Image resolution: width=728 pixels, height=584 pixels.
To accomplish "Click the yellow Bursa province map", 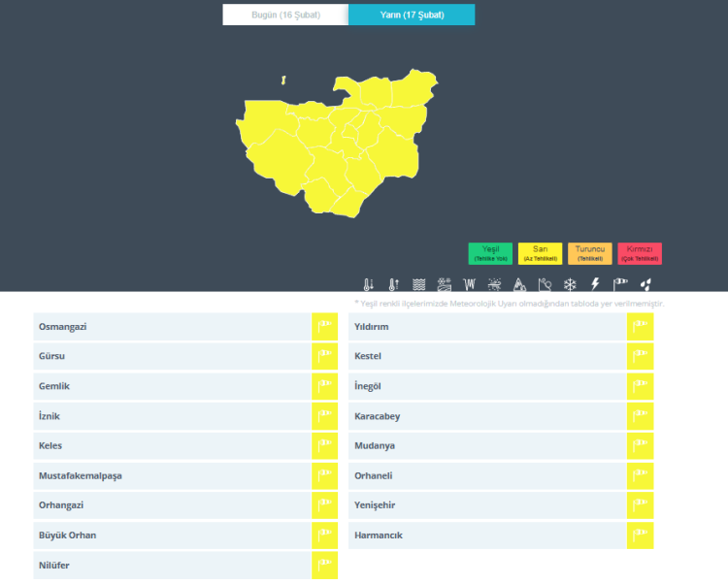I will 330,146.
